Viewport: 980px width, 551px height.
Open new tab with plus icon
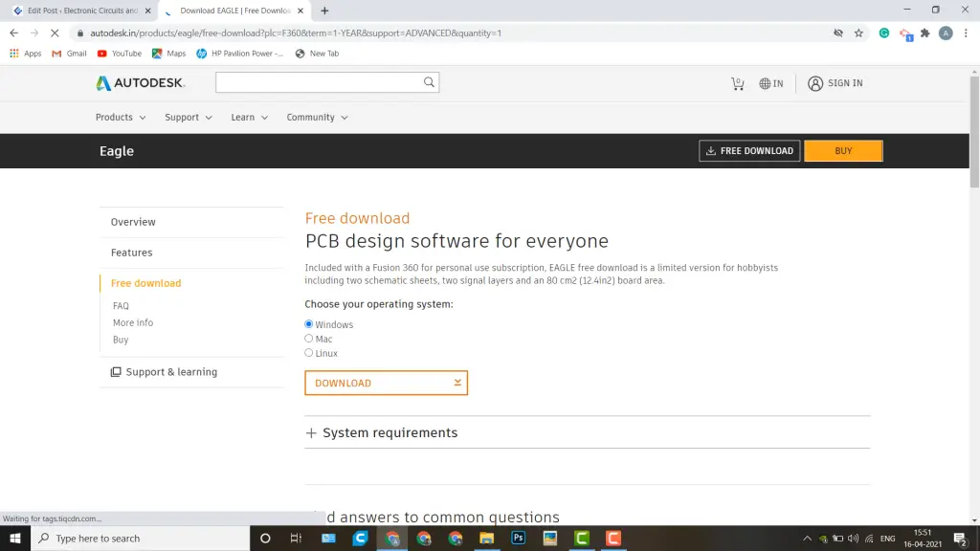pyautogui.click(x=324, y=11)
